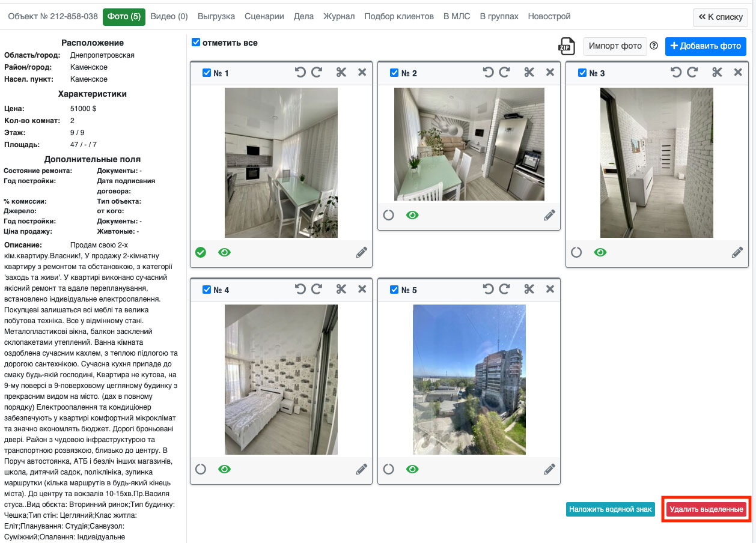
Task: Click the Добавить фото button
Action: [706, 46]
